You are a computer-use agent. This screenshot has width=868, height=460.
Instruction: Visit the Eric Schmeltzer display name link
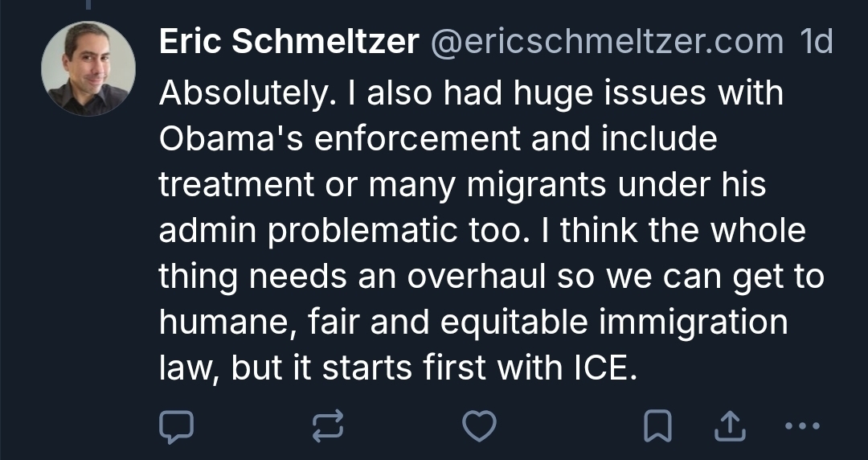click(x=289, y=43)
